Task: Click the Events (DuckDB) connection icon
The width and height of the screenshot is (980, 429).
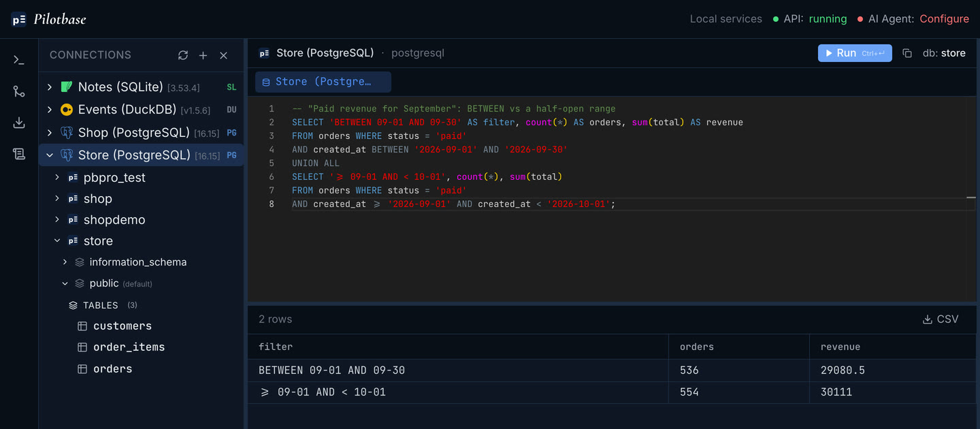Action: coord(67,110)
